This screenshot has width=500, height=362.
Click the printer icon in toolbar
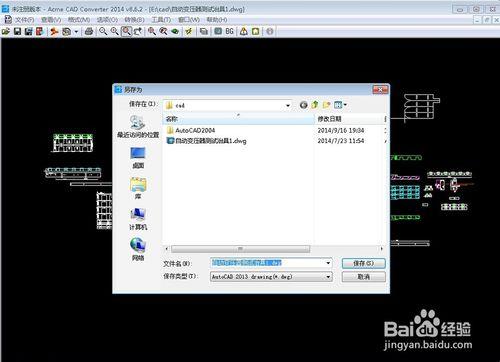[x=89, y=32]
